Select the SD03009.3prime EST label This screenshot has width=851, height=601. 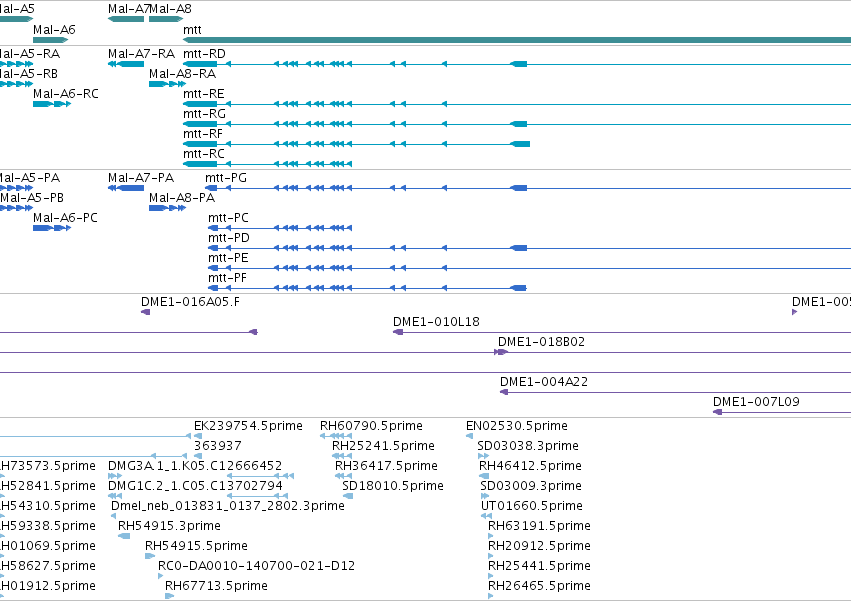(531, 486)
